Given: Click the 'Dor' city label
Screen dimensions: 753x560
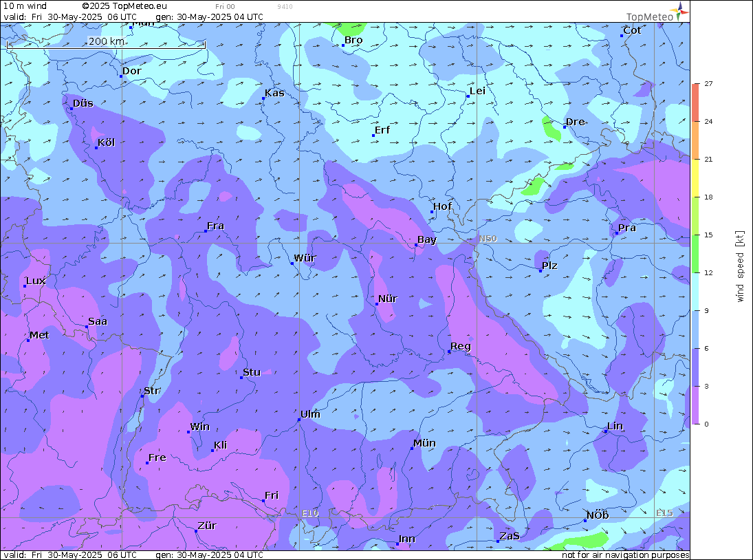Looking at the screenshot, I should [x=131, y=71].
